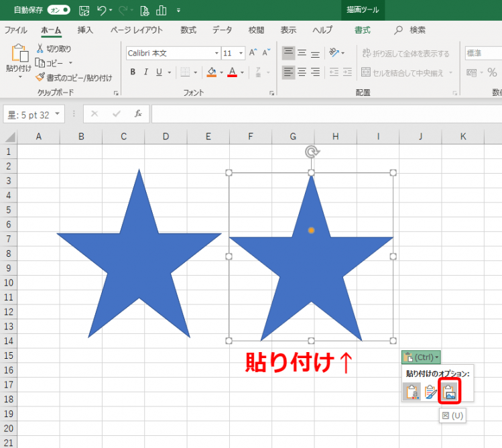The width and height of the screenshot is (502, 448).
Task: Click the 検索 search box
Action: tap(410, 30)
